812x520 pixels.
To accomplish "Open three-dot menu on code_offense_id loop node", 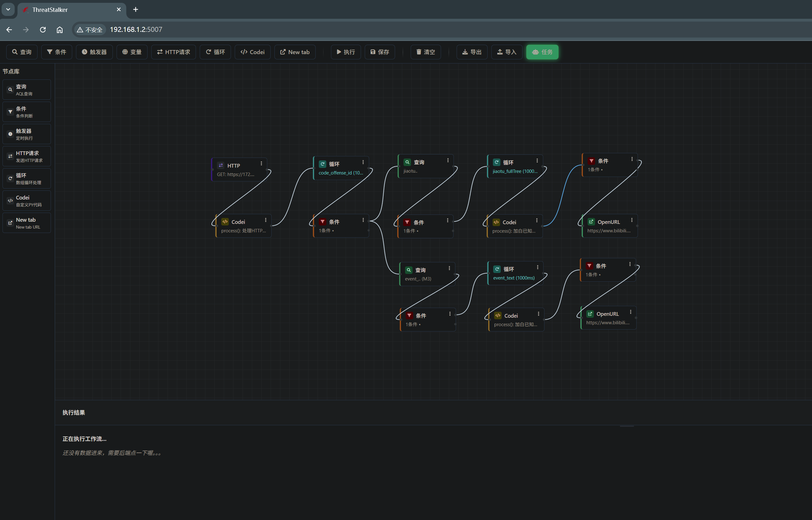I will coord(363,162).
